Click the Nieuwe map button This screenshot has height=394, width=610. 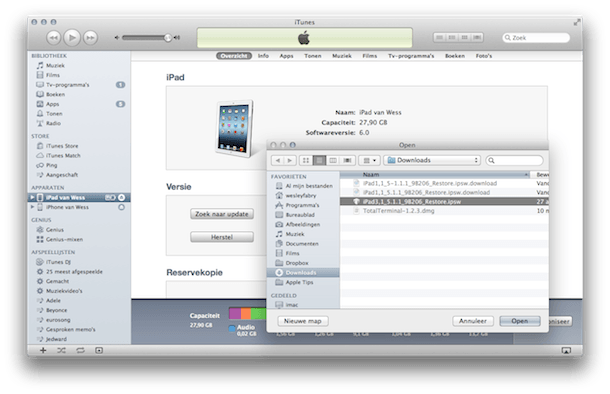point(303,321)
